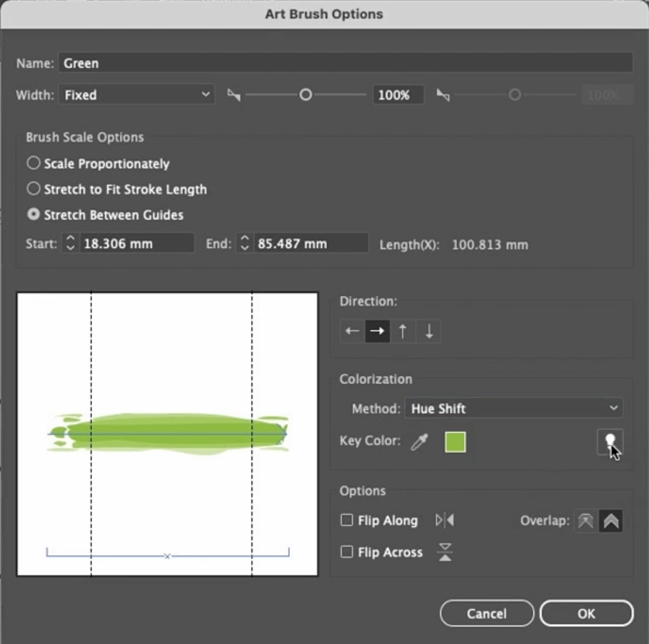
Task: Click the Flip Along mirror icon
Action: point(445,520)
